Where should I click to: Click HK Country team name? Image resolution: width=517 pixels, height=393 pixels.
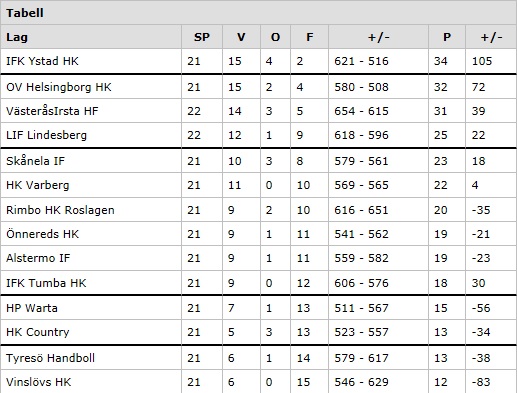[x=38, y=332]
